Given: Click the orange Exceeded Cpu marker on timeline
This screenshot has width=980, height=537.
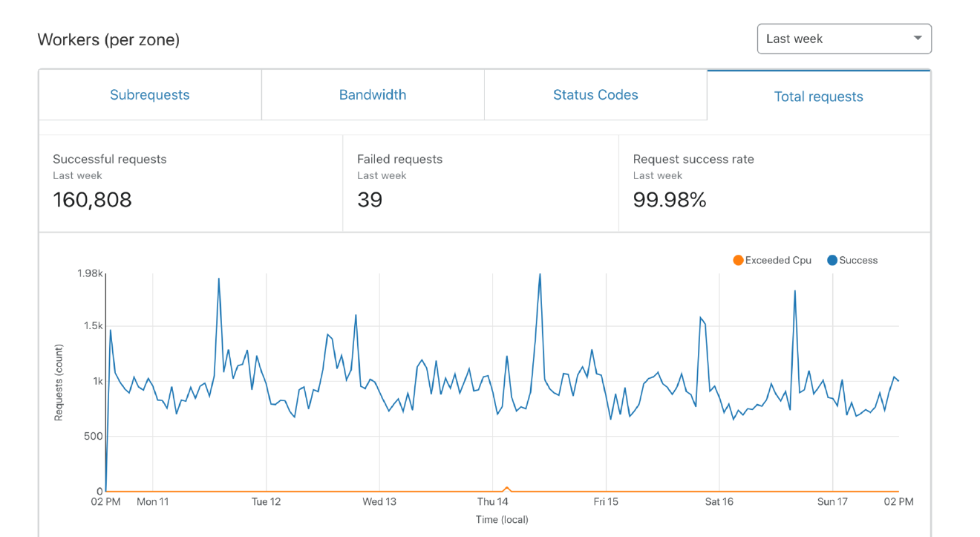Looking at the screenshot, I should 508,489.
